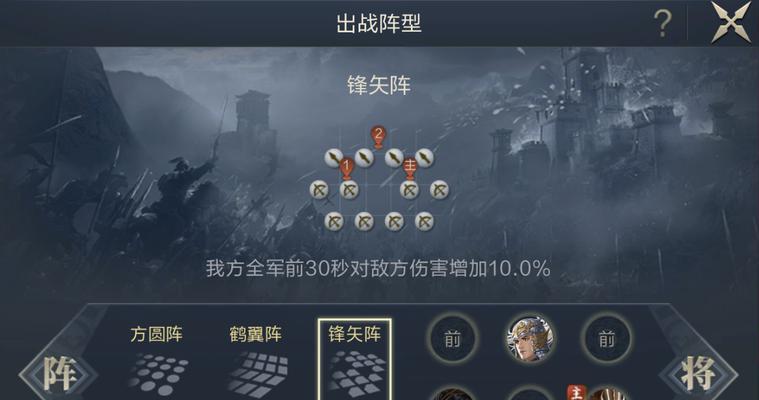Select the rightmost spear unit token
Image resolution: width=759 pixels, height=400 pixels.
tap(424, 157)
